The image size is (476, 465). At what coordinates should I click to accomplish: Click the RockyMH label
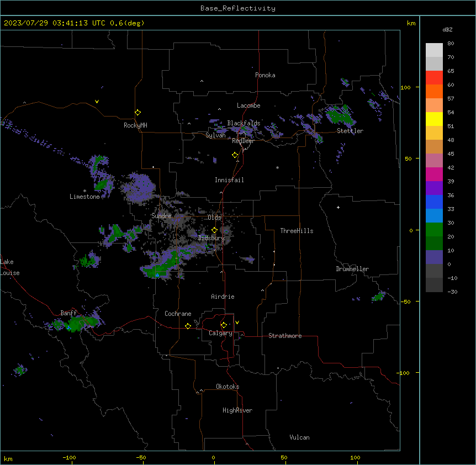click(135, 125)
